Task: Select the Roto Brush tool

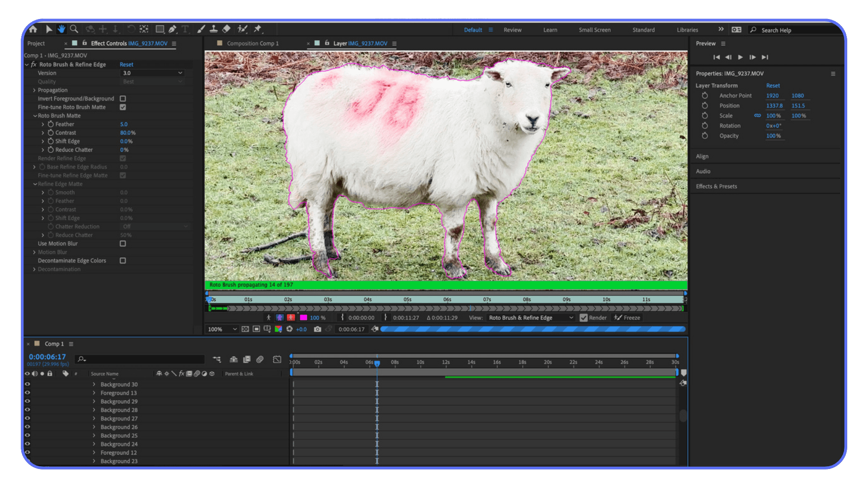Action: [x=242, y=29]
